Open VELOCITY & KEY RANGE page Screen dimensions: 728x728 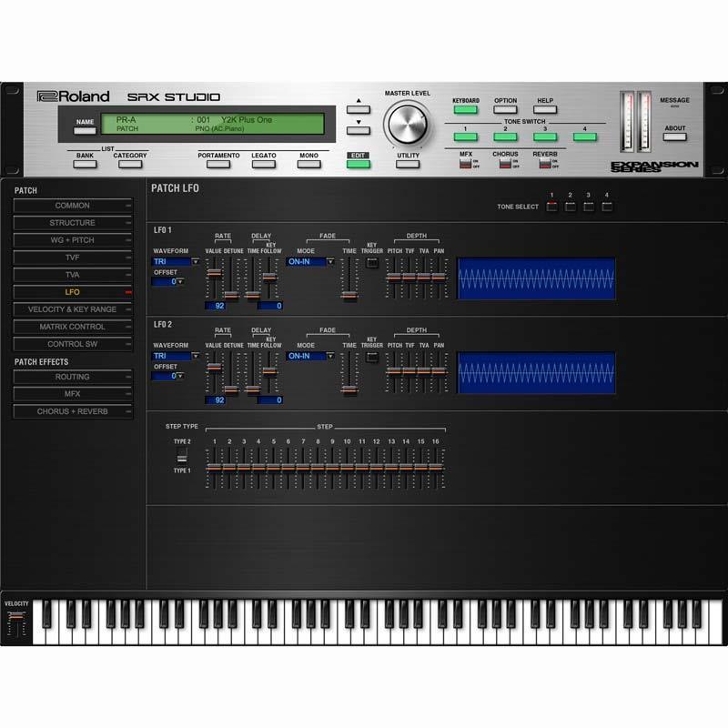click(x=73, y=309)
